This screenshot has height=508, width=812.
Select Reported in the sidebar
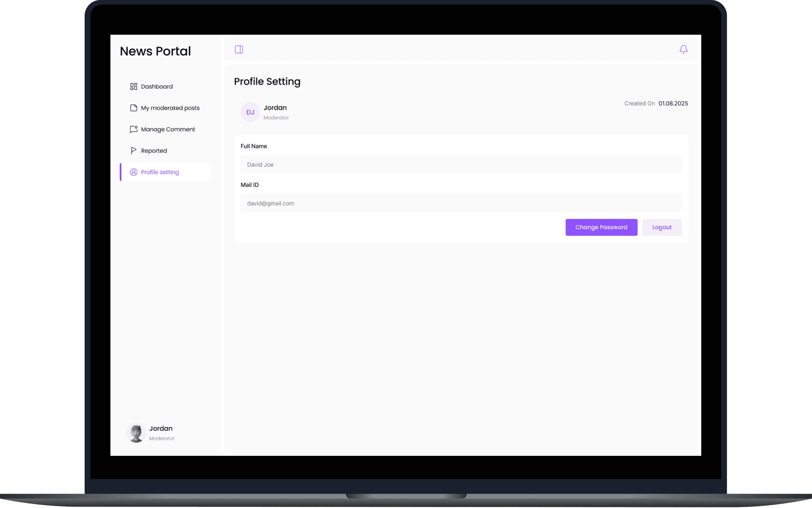pyautogui.click(x=154, y=151)
